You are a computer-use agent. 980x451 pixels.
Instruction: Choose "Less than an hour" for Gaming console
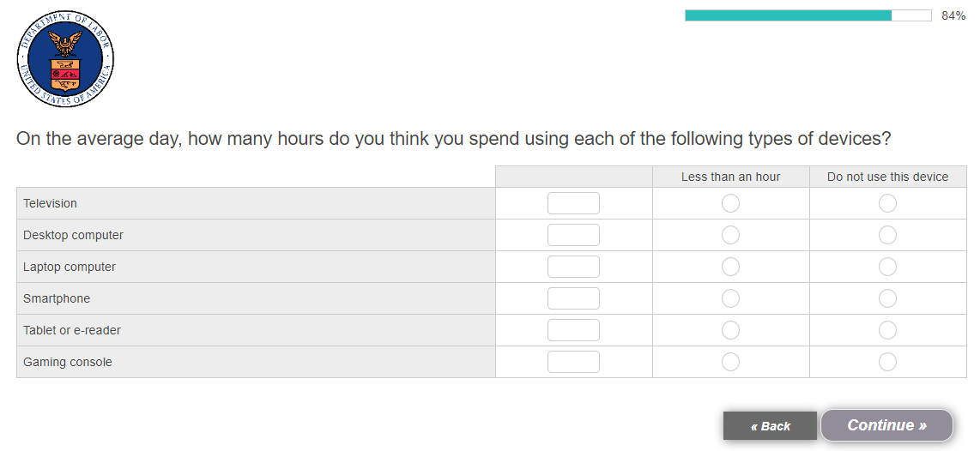pyautogui.click(x=730, y=362)
